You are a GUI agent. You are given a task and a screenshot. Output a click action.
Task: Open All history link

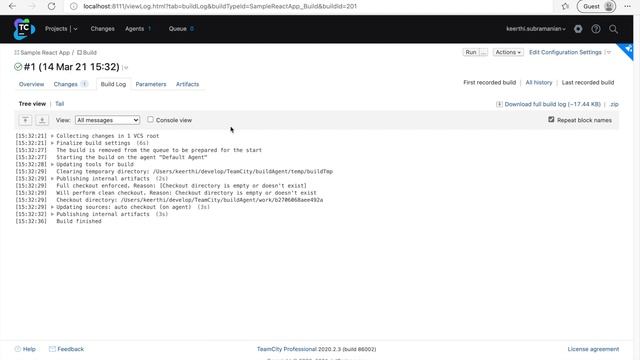tap(539, 82)
